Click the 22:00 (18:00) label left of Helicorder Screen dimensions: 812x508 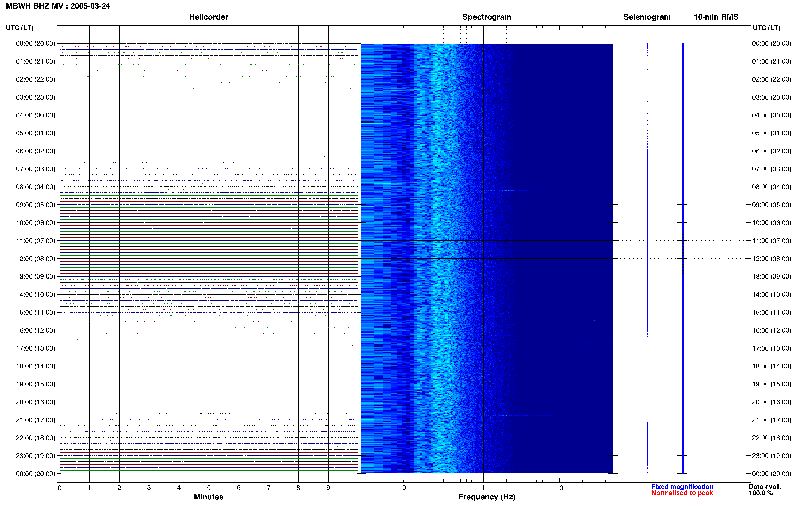click(x=36, y=438)
